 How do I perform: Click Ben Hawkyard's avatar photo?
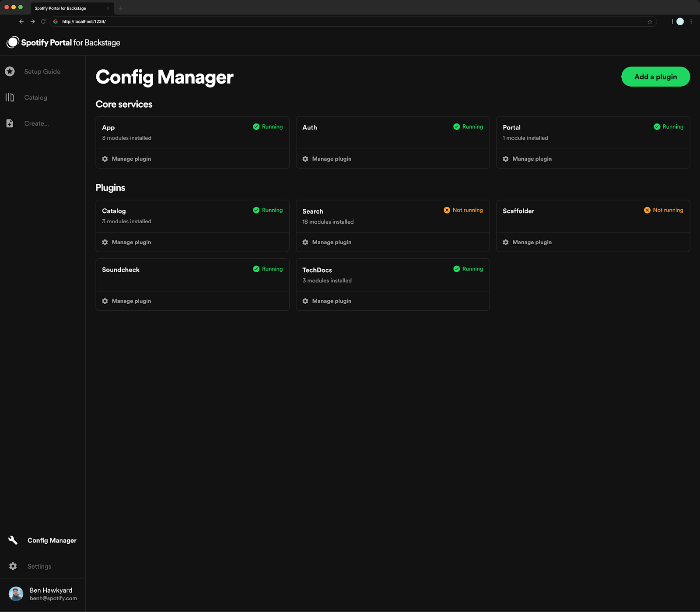[16, 594]
